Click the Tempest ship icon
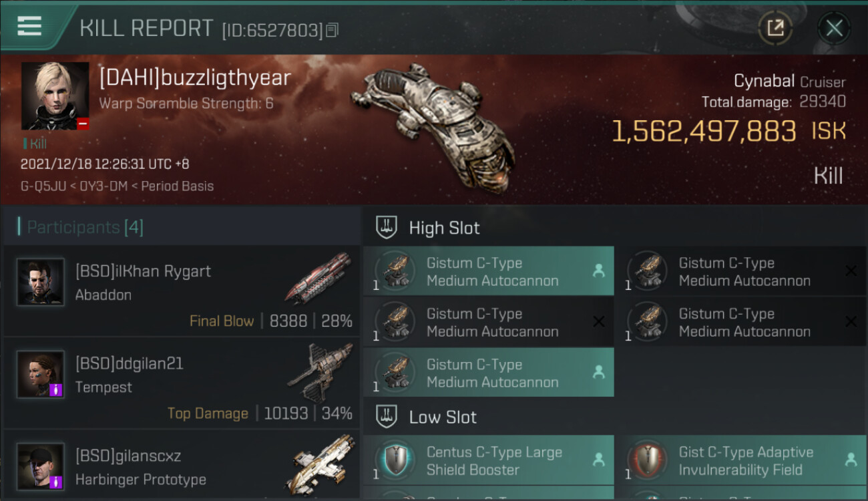Image resolution: width=868 pixels, height=501 pixels. pyautogui.click(x=319, y=372)
